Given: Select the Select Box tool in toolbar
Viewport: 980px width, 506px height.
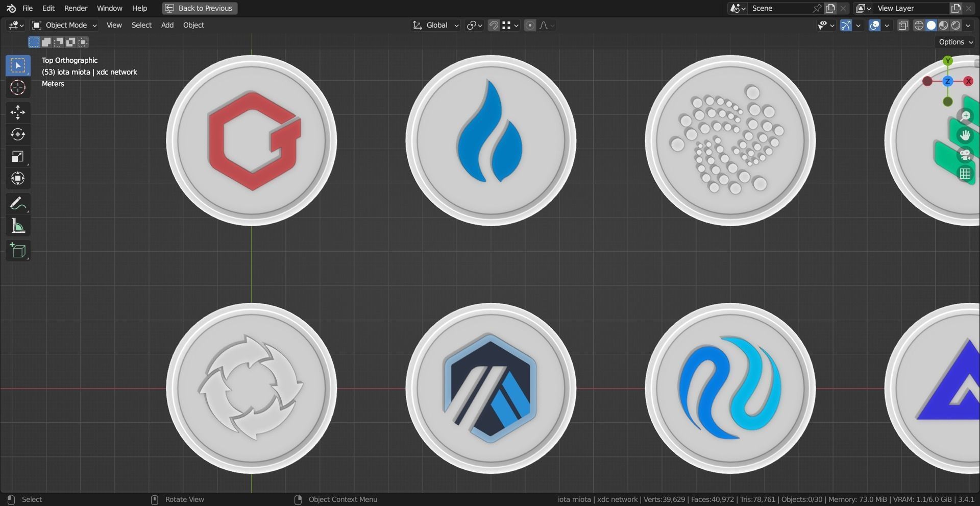Looking at the screenshot, I should (18, 65).
